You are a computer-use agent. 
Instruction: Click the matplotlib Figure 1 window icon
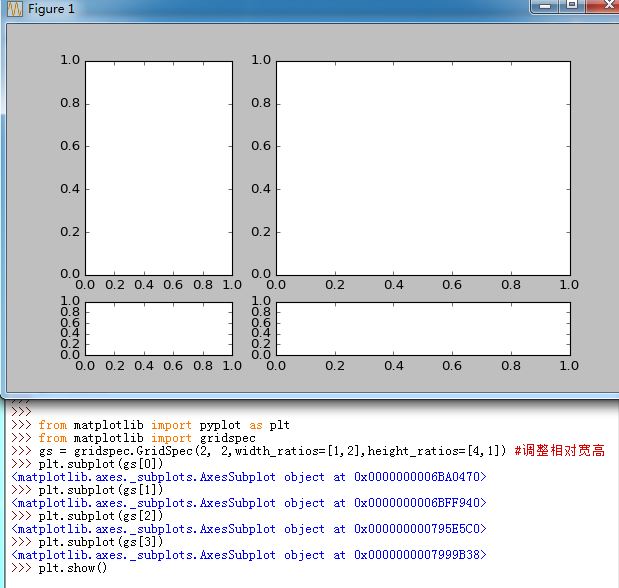coord(15,8)
